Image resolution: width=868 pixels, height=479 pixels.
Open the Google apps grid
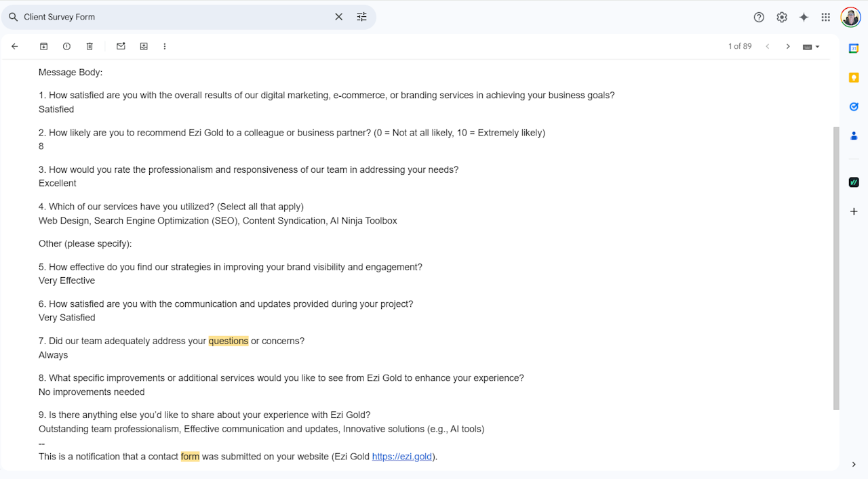pos(825,17)
